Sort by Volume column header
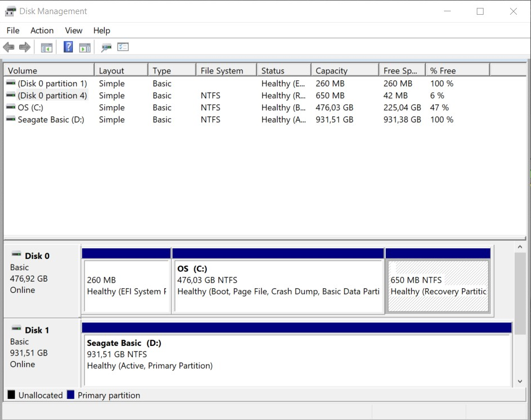 point(49,70)
